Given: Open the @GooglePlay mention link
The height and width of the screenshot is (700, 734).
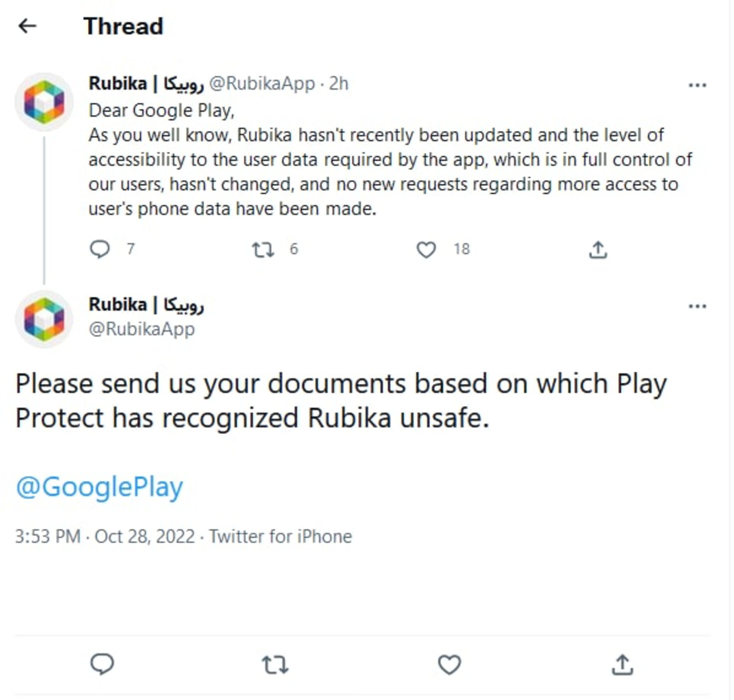Looking at the screenshot, I should (x=99, y=487).
